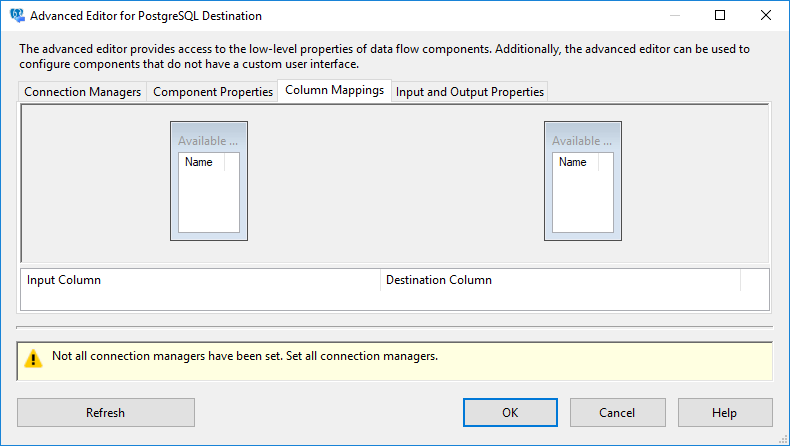Image resolution: width=790 pixels, height=446 pixels.
Task: Click the connection managers warning message
Action: click(245, 356)
